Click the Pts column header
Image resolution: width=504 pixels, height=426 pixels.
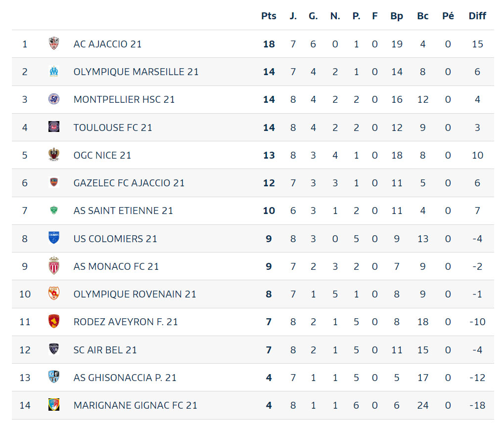269,16
